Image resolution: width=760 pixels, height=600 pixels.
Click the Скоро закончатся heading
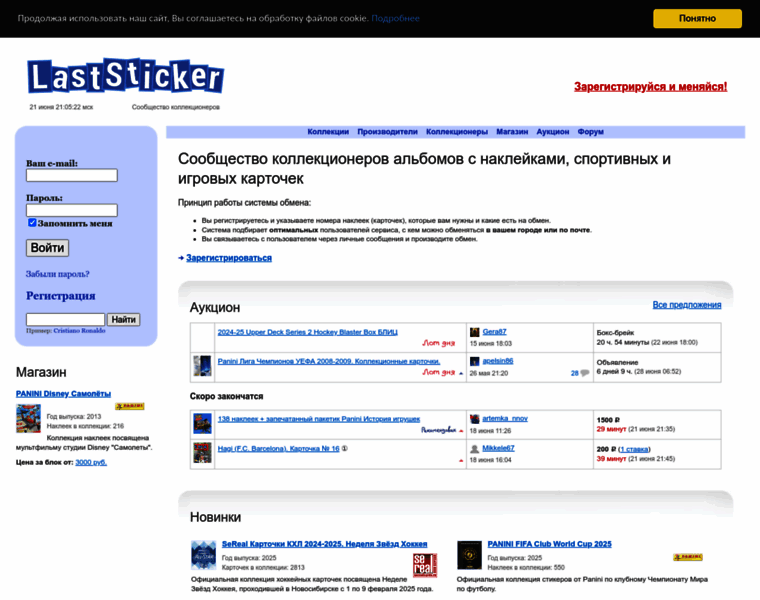(226, 396)
